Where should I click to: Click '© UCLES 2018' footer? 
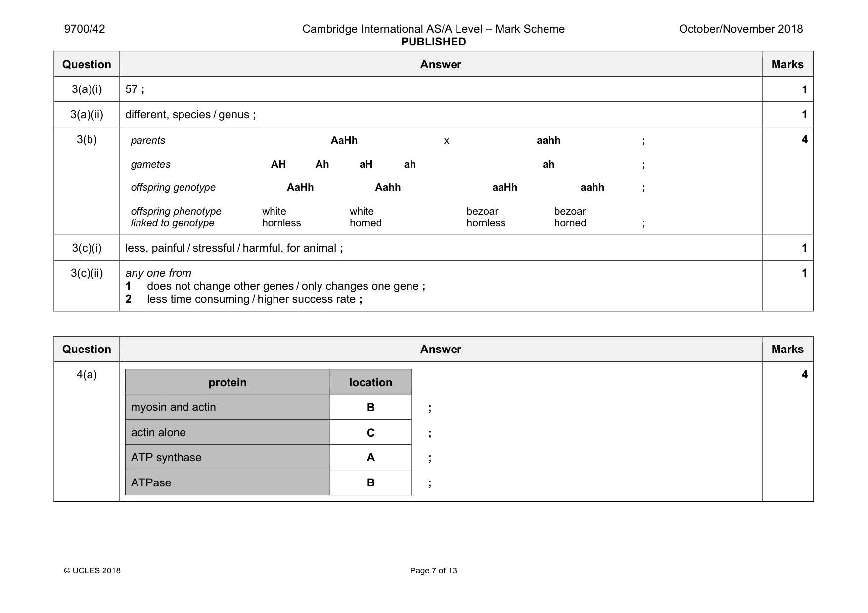(x=92, y=570)
